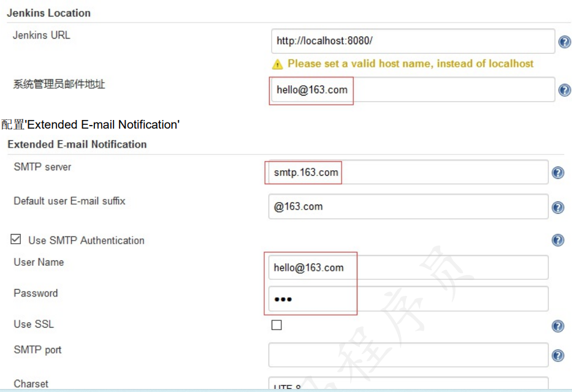
Task: Enable the Use SSL checkbox
Action: click(276, 325)
